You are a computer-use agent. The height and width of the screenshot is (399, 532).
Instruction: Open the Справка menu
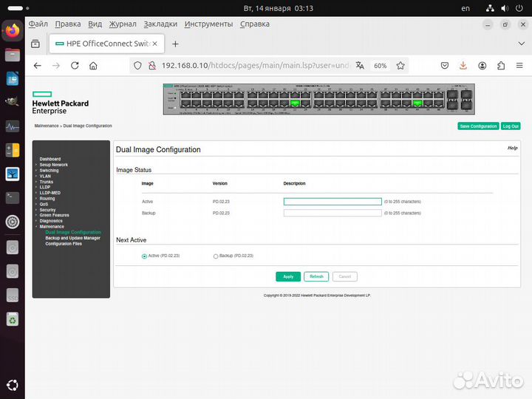click(255, 24)
